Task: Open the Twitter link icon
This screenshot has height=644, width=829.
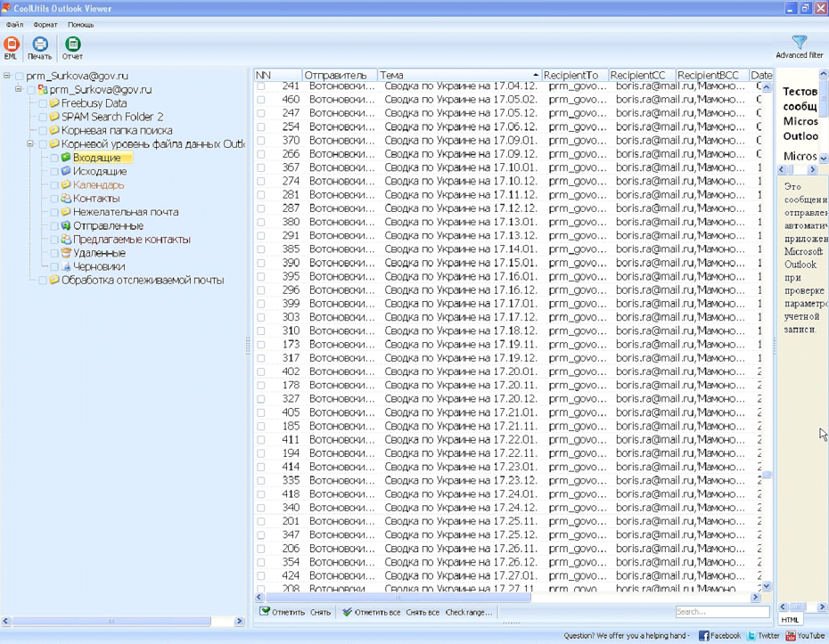Action: point(751,636)
